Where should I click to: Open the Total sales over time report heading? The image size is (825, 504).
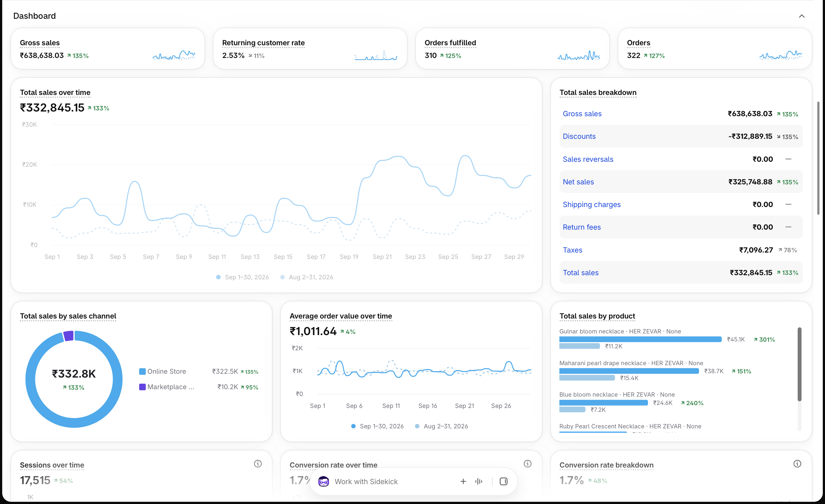pos(55,92)
